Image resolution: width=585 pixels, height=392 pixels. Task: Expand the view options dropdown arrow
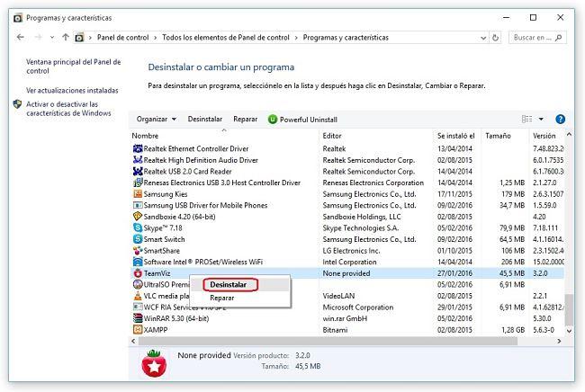[x=541, y=120]
